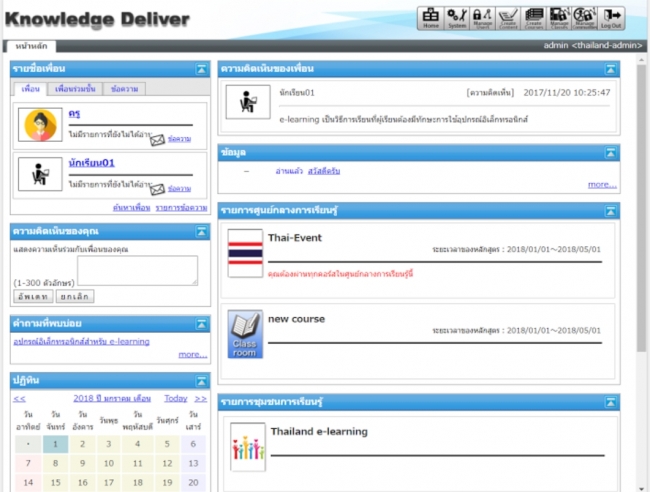
Task: Click the Today link in calendar
Action: coord(176,398)
